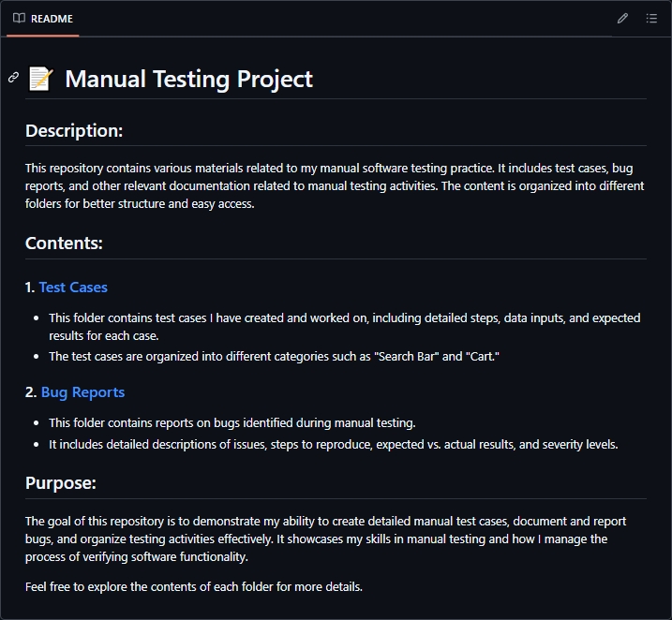
Task: Click the book icon beside README
Action: [19, 19]
